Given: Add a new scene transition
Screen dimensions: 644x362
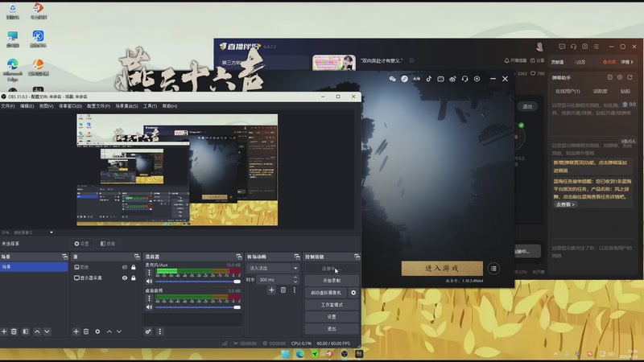Looking at the screenshot, I should point(271,290).
